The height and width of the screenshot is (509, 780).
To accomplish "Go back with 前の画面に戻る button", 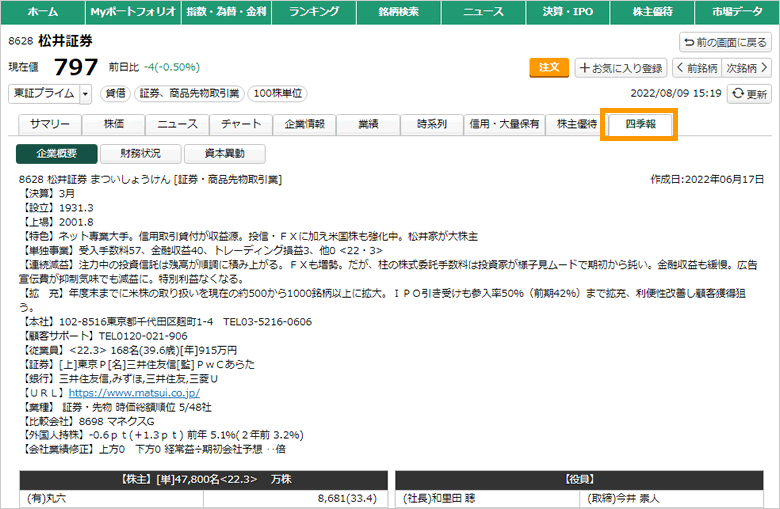I will [725, 42].
